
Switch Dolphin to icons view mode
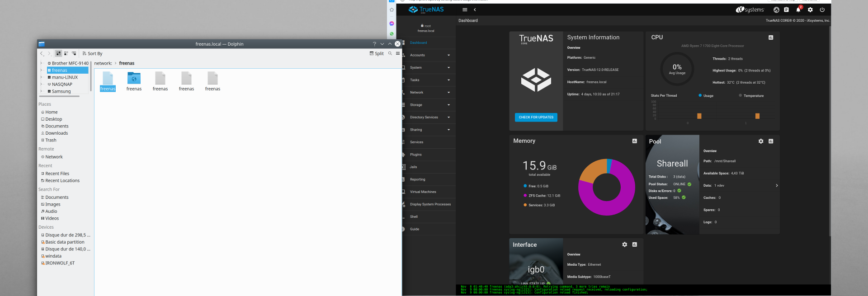coord(58,53)
